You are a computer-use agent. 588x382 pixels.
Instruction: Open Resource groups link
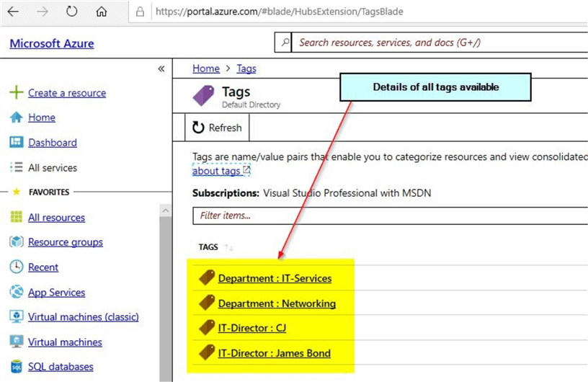point(66,242)
